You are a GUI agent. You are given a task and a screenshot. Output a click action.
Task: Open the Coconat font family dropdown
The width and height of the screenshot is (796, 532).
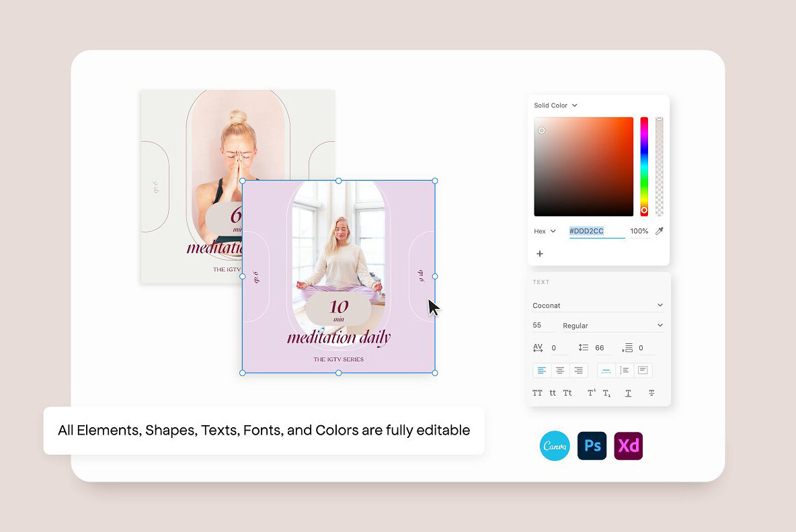coord(598,305)
